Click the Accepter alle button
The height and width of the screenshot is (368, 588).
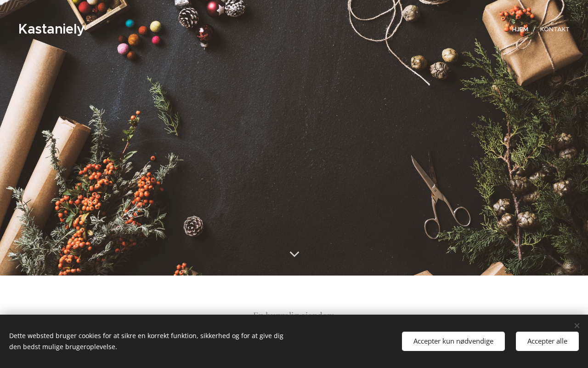pos(547,341)
